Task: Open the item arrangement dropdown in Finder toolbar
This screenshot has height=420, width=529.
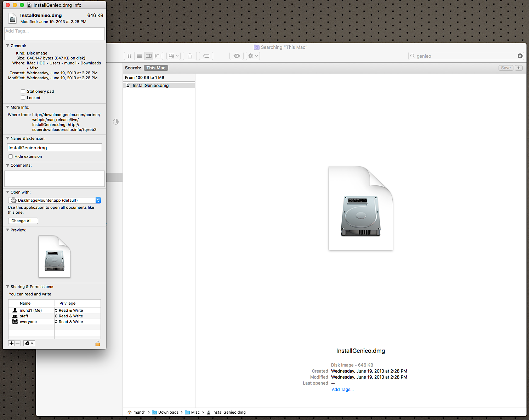Action: click(x=174, y=56)
